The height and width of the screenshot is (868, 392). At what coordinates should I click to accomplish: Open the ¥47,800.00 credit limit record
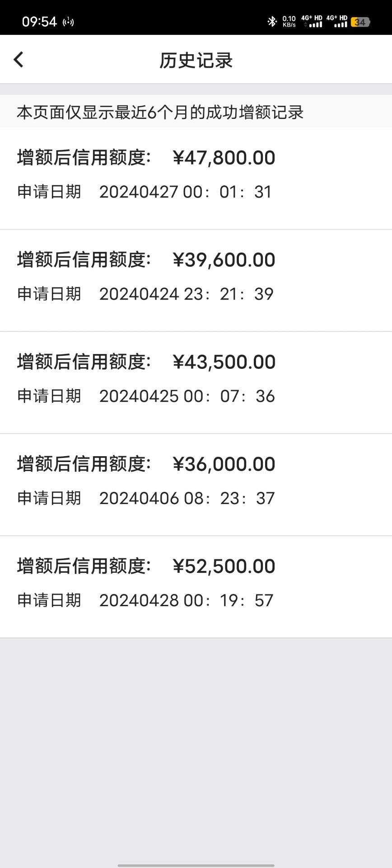tap(196, 179)
